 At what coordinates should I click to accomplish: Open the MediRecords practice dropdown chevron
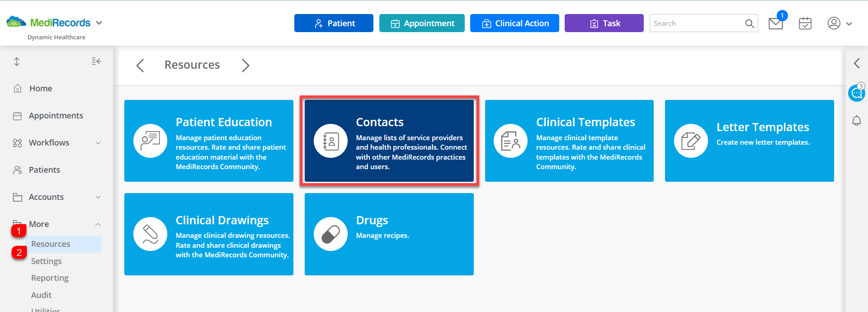[99, 23]
